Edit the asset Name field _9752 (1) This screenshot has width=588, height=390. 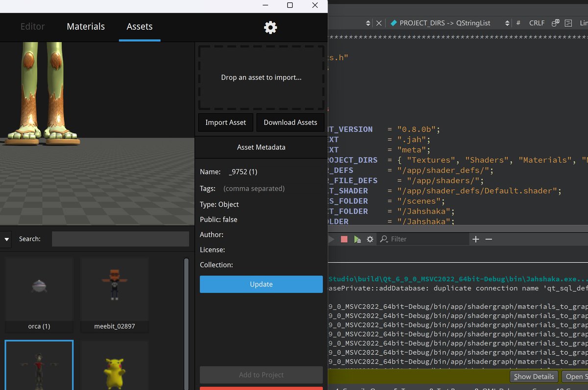[x=274, y=172]
